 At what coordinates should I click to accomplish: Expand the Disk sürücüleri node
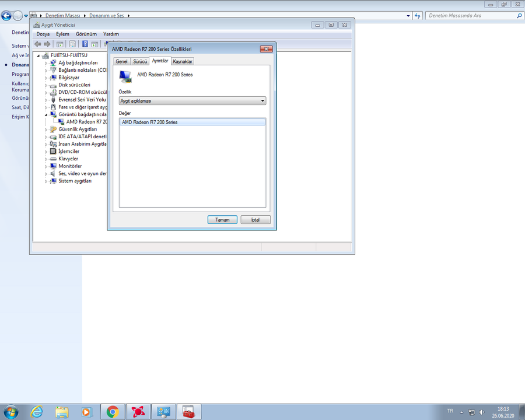[46, 85]
